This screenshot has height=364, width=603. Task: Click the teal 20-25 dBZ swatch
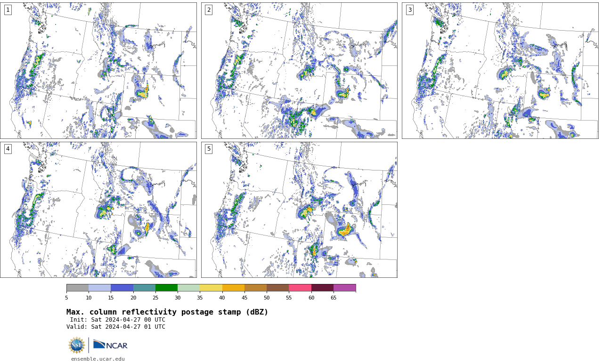144,288
